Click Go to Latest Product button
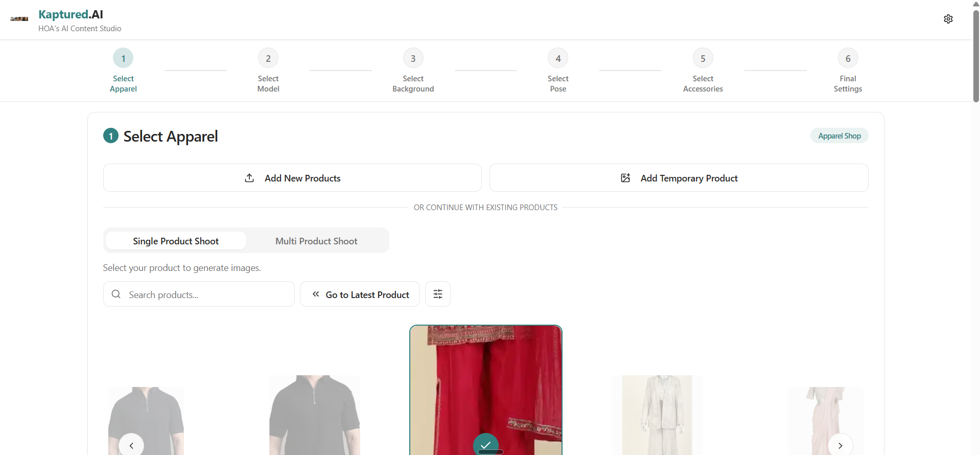 (x=360, y=294)
